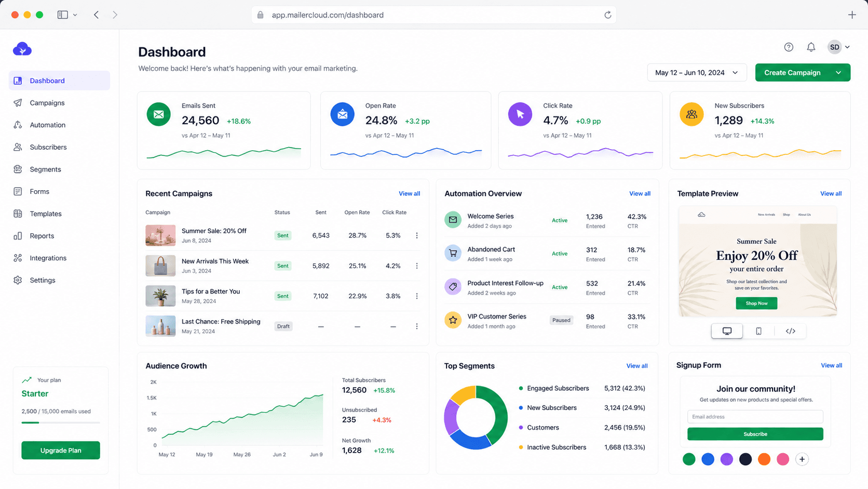
Task: Select the green color swatch
Action: click(x=689, y=459)
